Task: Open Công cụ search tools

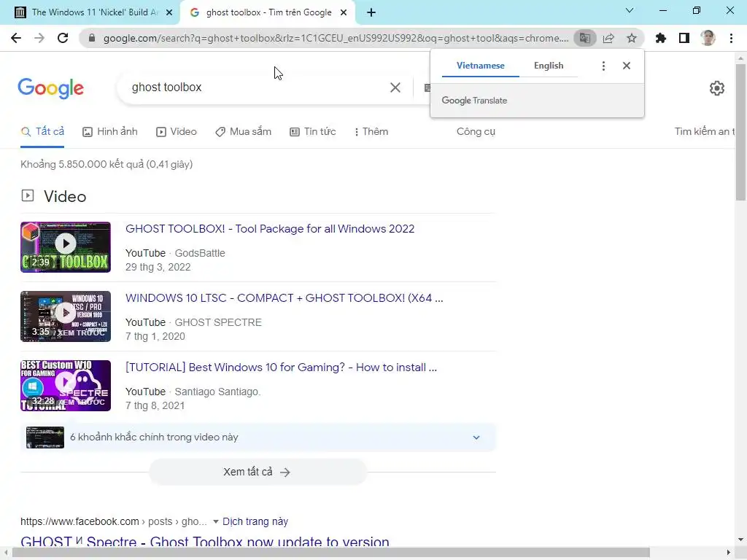Action: pyautogui.click(x=476, y=132)
